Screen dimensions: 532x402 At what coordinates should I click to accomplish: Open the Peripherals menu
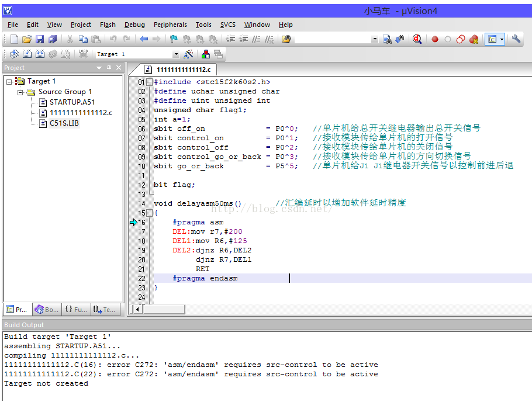tap(170, 25)
